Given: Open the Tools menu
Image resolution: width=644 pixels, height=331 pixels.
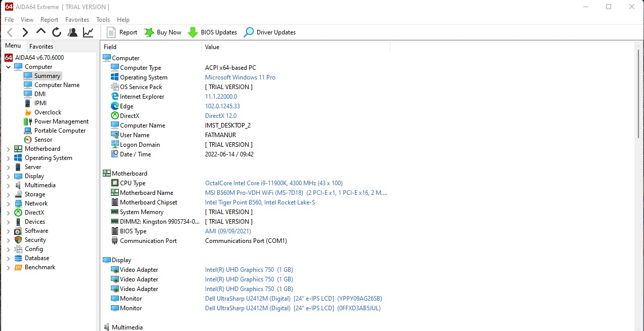Looking at the screenshot, I should [x=103, y=20].
